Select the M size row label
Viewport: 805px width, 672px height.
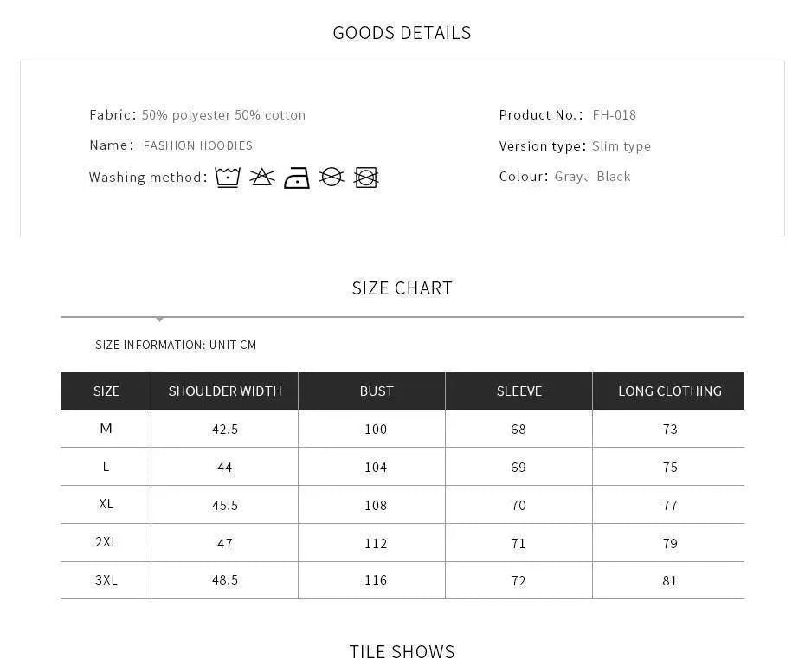[x=106, y=429]
